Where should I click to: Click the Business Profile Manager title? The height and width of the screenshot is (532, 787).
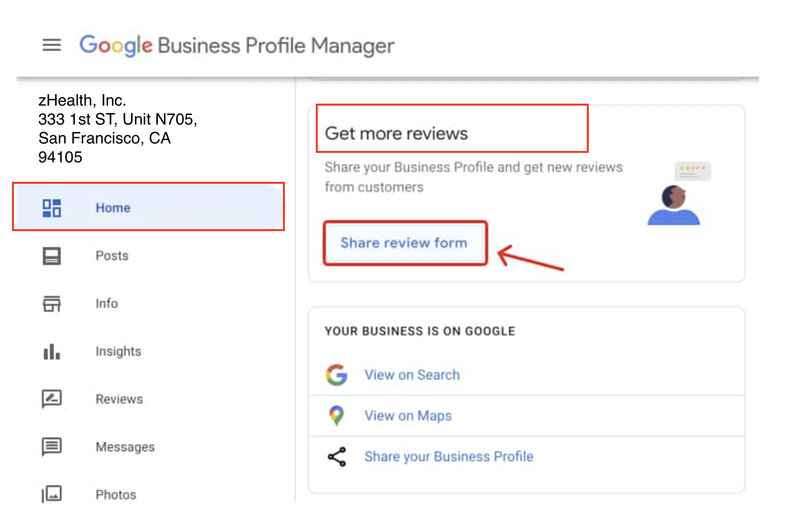tap(276, 46)
